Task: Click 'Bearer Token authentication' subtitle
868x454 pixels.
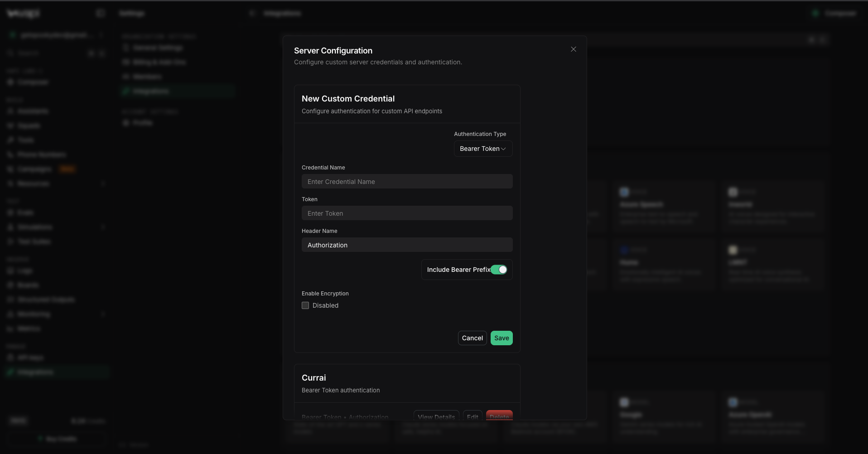Action: coord(341,390)
